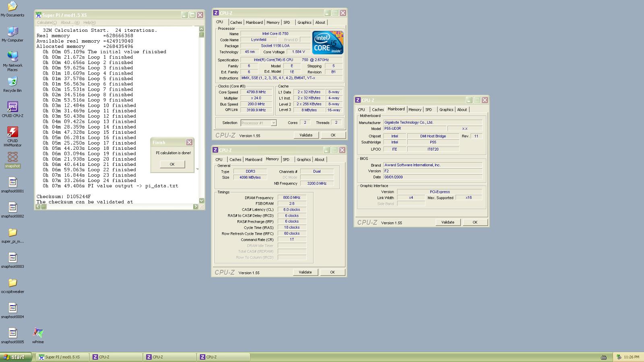Switch to Super PI taskbar button
The width and height of the screenshot is (644, 362).
pos(62,357)
